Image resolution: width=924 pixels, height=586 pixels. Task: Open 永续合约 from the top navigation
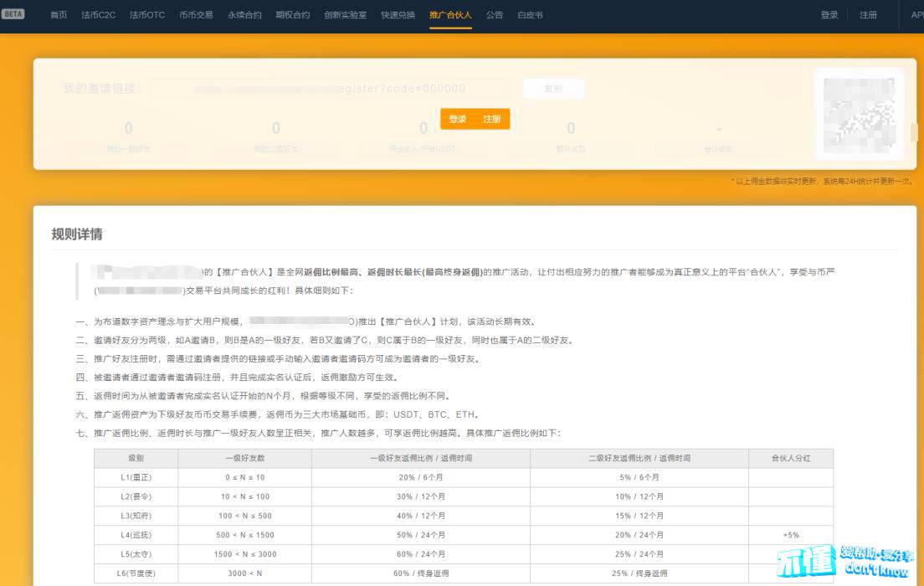coord(244,15)
